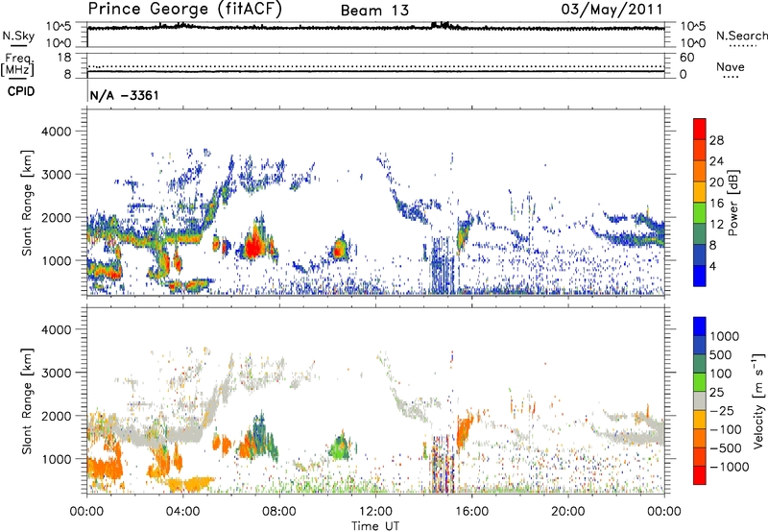Click the '4000' tick of the power panel
The image size is (768, 532).
pyautogui.click(x=56, y=132)
